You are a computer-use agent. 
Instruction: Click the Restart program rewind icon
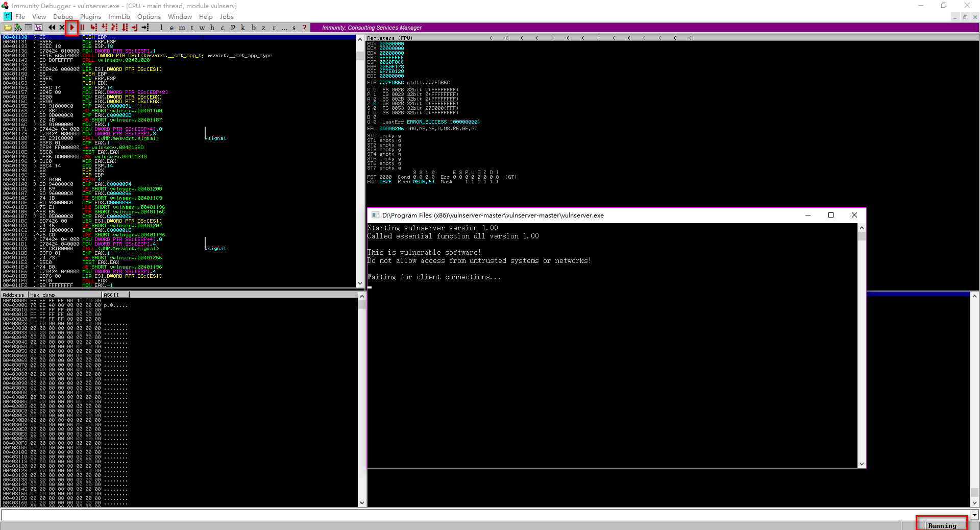pyautogui.click(x=52, y=28)
